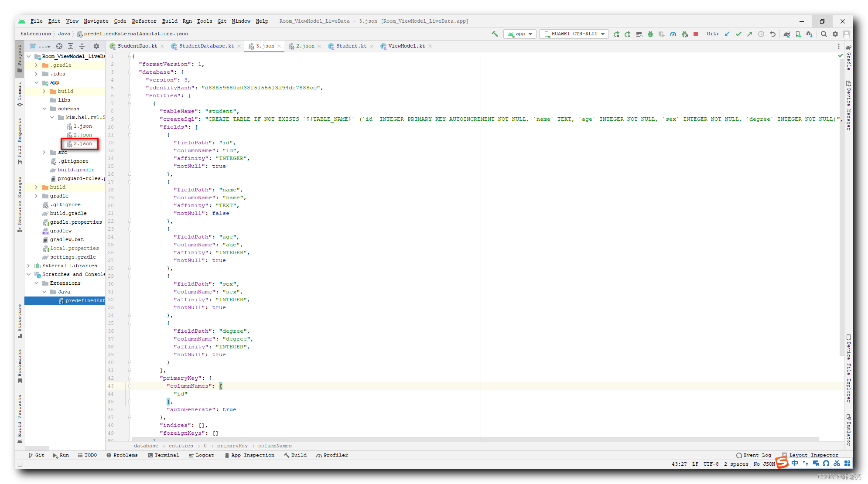Expand the src folder

pos(44,152)
